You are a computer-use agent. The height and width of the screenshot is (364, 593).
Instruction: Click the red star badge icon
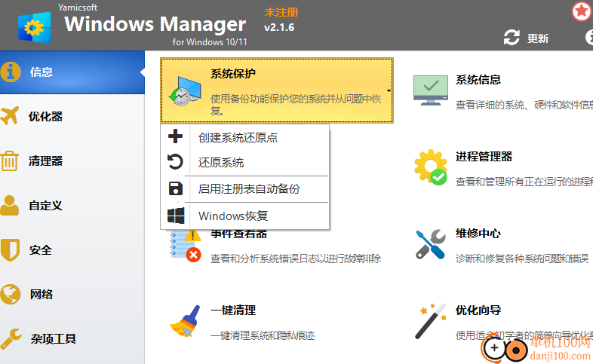pyautogui.click(x=582, y=11)
